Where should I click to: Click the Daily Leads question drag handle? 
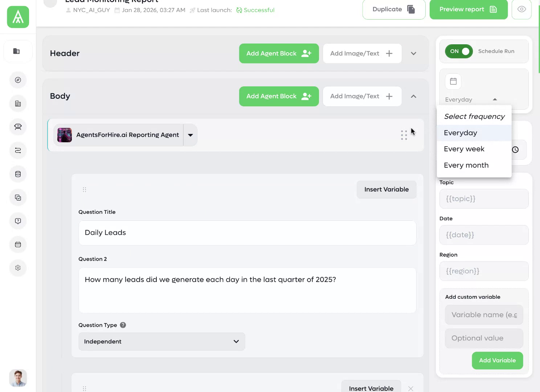[85, 189]
